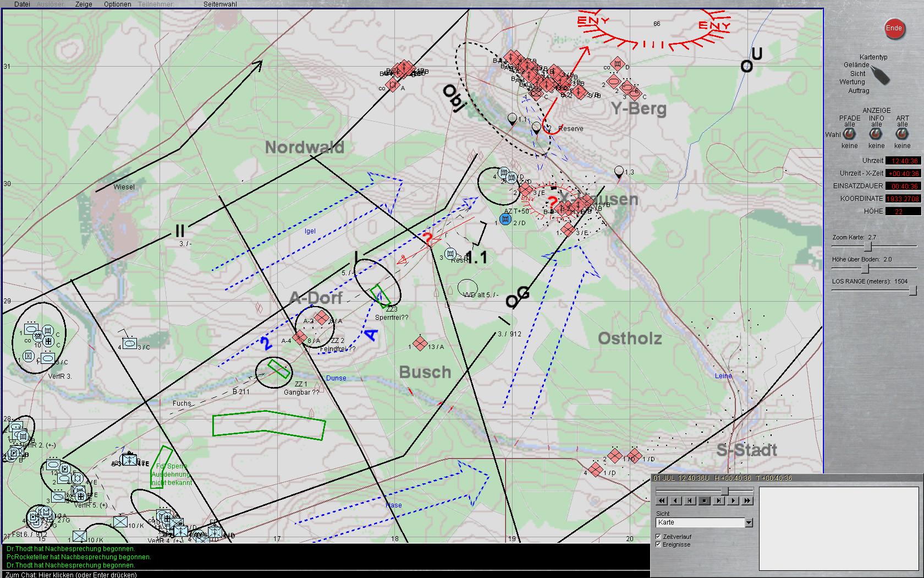Open the Sicht dropdown showing Karte
Image resolution: width=924 pixels, height=578 pixels.
click(748, 522)
